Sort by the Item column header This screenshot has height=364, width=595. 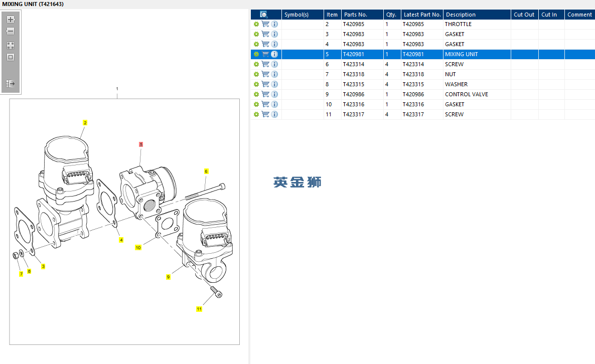(x=333, y=15)
